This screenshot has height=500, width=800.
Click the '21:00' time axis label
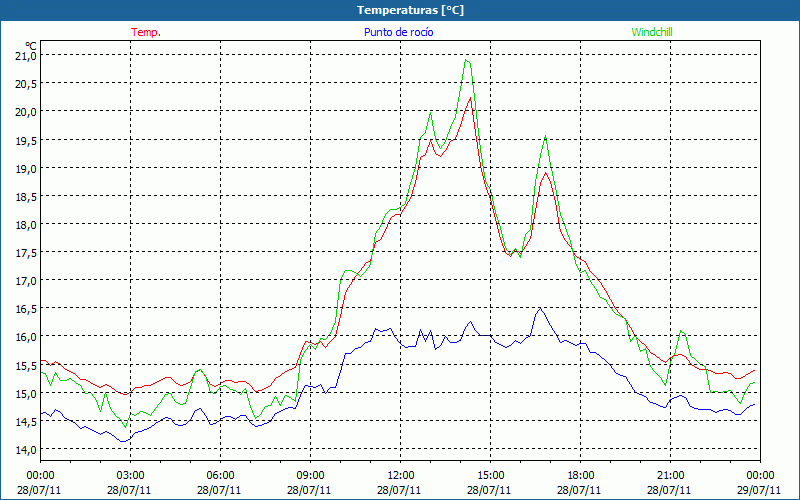(670, 476)
